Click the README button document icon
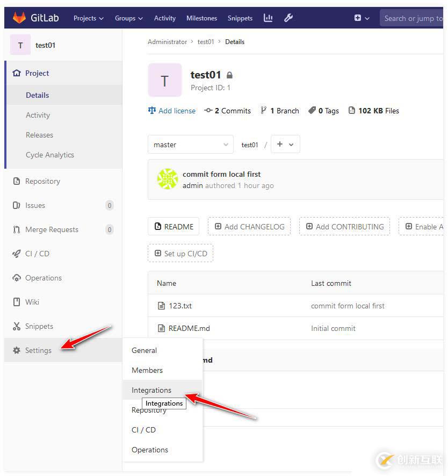This screenshot has height=476, width=448. (x=157, y=226)
